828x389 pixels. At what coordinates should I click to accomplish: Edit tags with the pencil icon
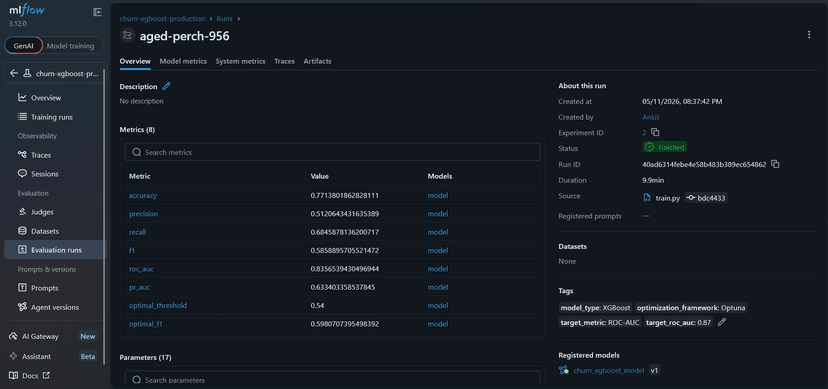(x=722, y=322)
